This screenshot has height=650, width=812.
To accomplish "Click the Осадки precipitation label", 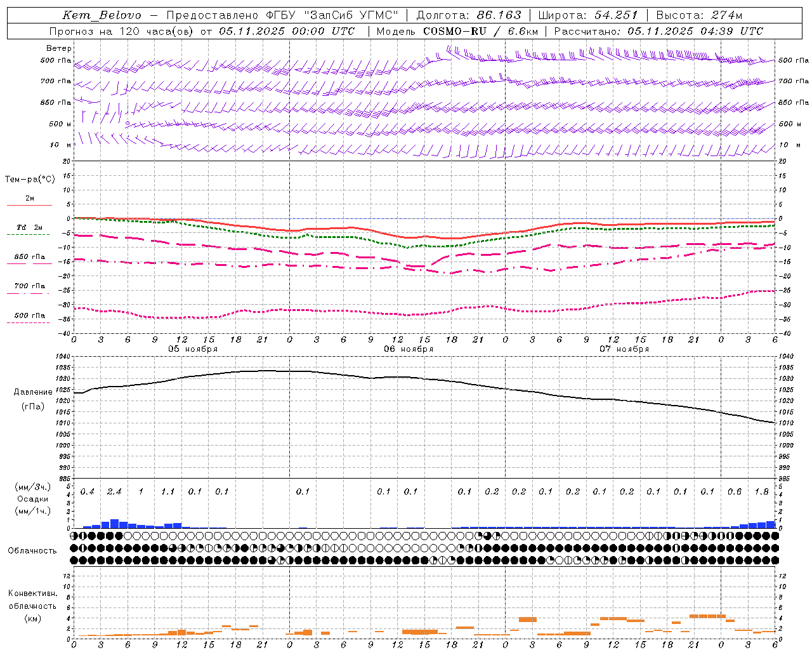I will tap(32, 499).
